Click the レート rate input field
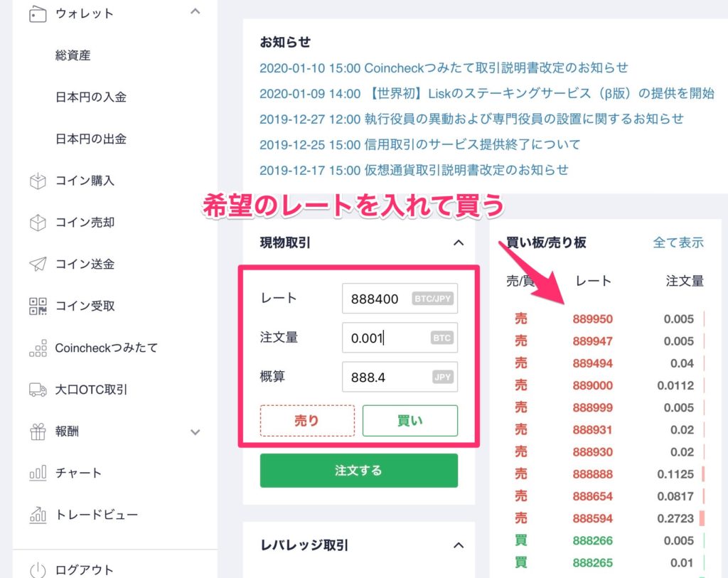Viewport: 728px width, 578px height. click(x=377, y=299)
